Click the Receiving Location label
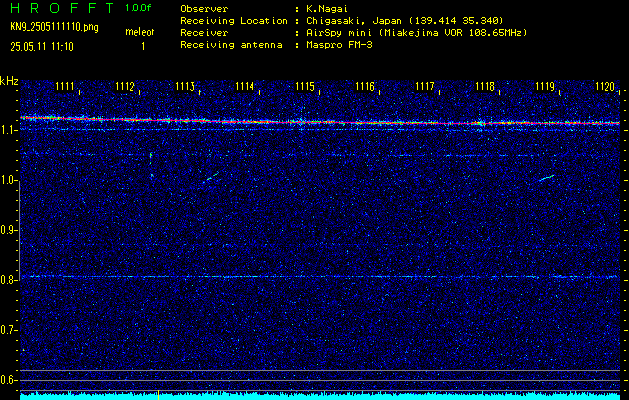The width and height of the screenshot is (629, 400). point(234,21)
